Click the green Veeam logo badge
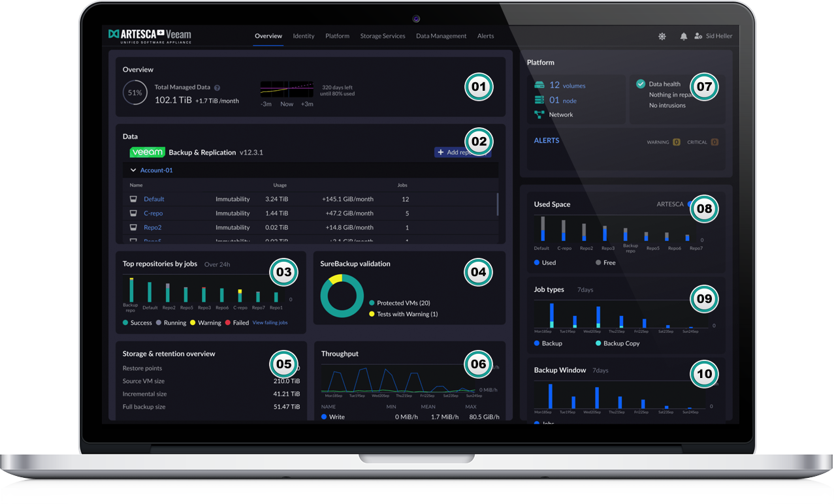The width and height of the screenshot is (834, 504). point(148,152)
